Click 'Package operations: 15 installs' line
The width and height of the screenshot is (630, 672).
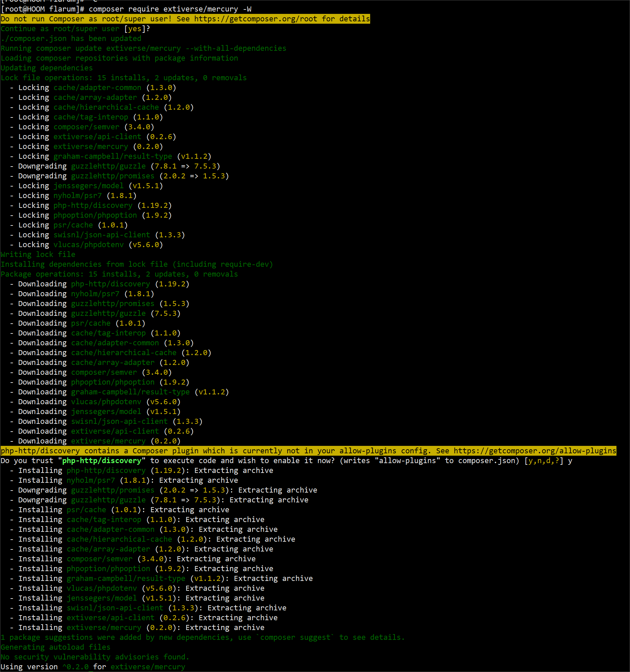[x=119, y=274]
